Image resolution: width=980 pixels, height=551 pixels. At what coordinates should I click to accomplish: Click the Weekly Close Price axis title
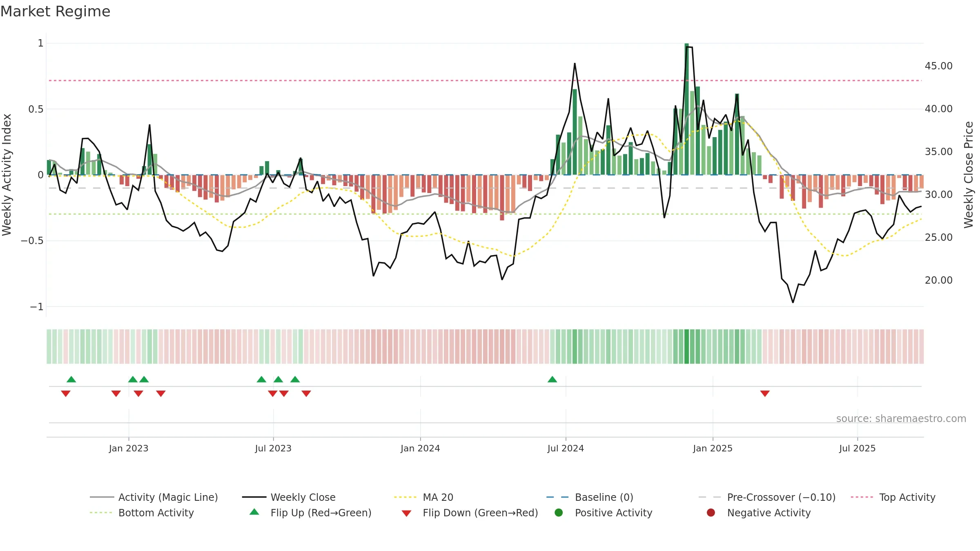tap(969, 175)
